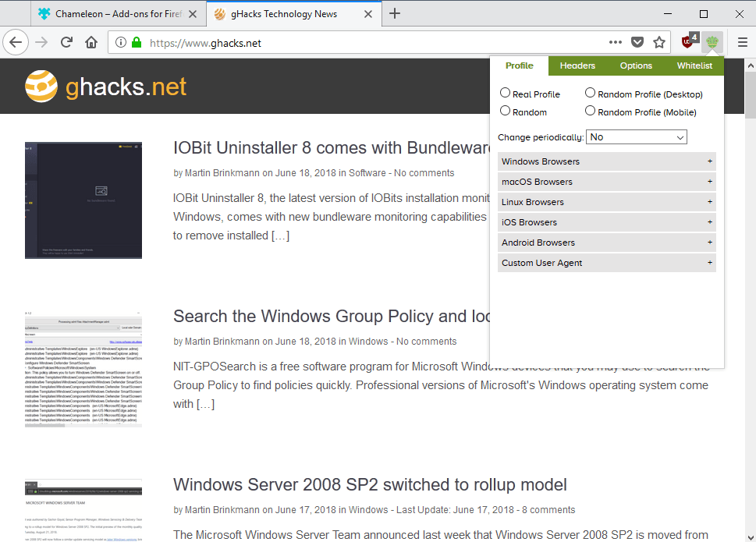Click the green padlock security icon

coord(137,42)
